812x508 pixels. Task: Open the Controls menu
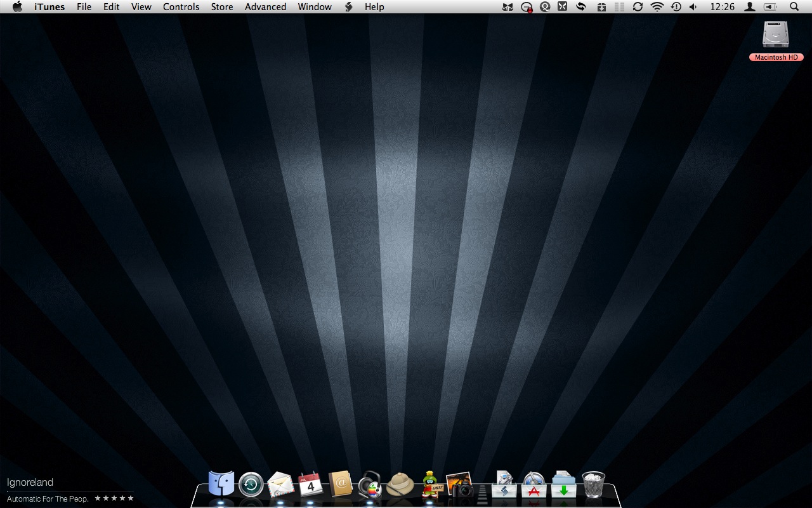pos(181,7)
